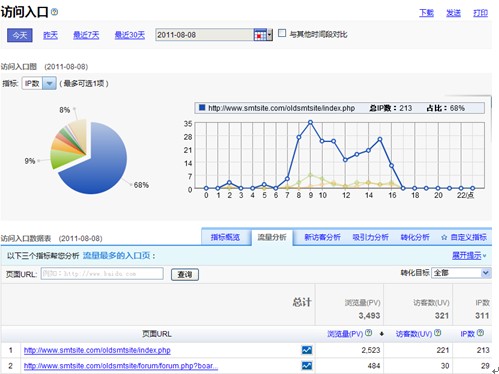Click the 发送 link

453,13
